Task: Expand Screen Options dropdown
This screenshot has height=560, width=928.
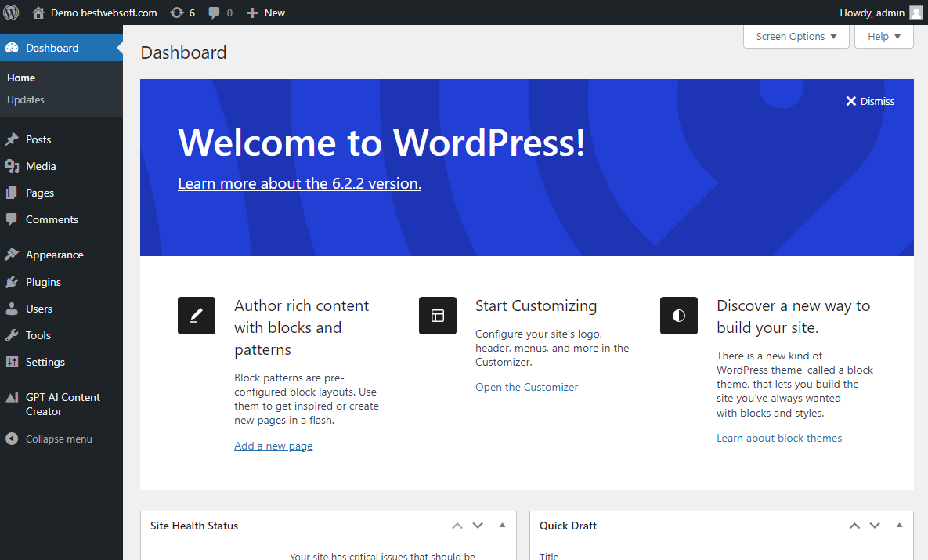Action: coord(796,37)
